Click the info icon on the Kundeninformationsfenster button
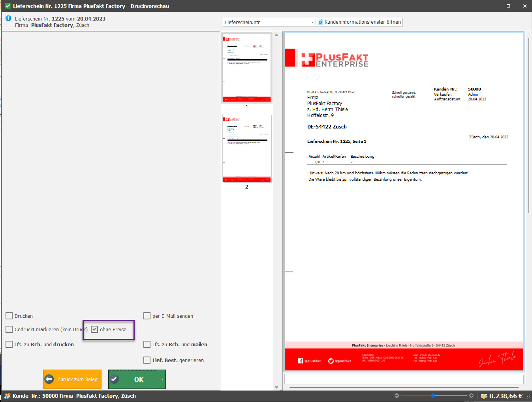 [320, 22]
